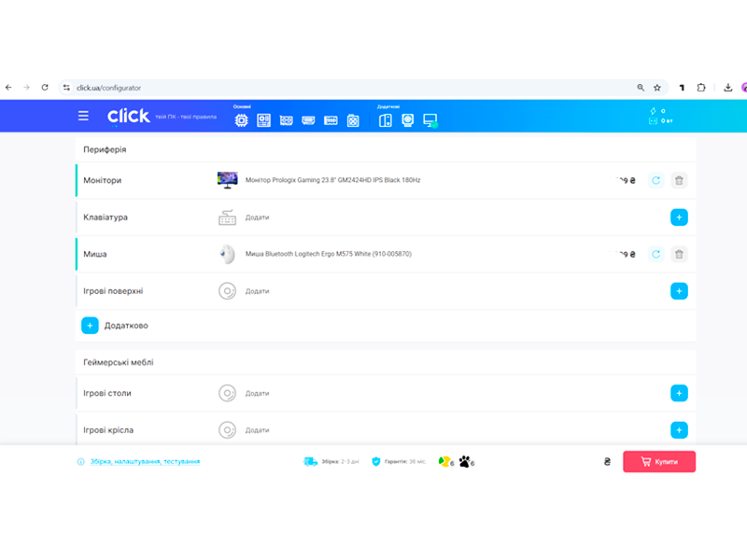Reload the page with the browser refresh button
Viewport: 747px width, 560px height.
[x=45, y=88]
